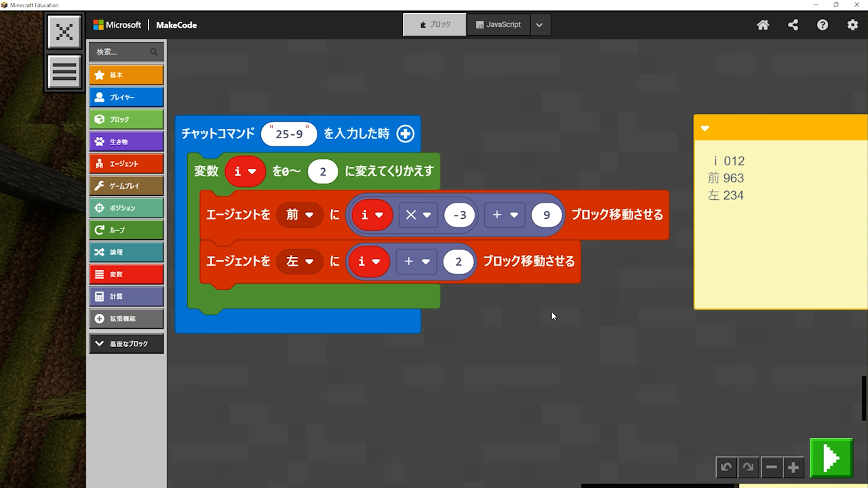
Task: Open the Home page icon
Action: pos(763,25)
